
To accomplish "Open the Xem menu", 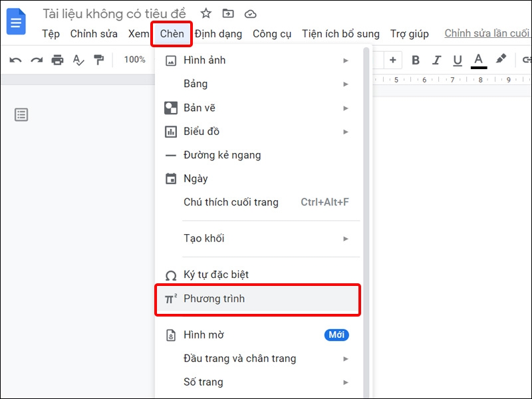I will pos(138,34).
